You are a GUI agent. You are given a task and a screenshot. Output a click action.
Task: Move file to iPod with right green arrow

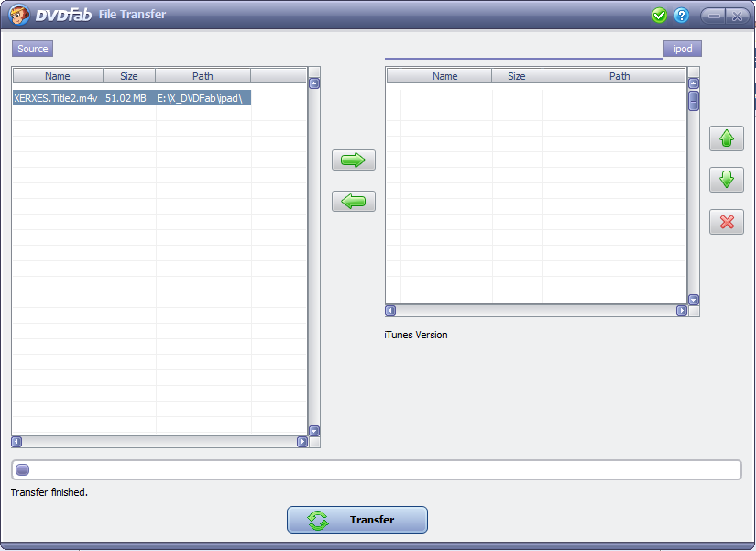(x=354, y=160)
